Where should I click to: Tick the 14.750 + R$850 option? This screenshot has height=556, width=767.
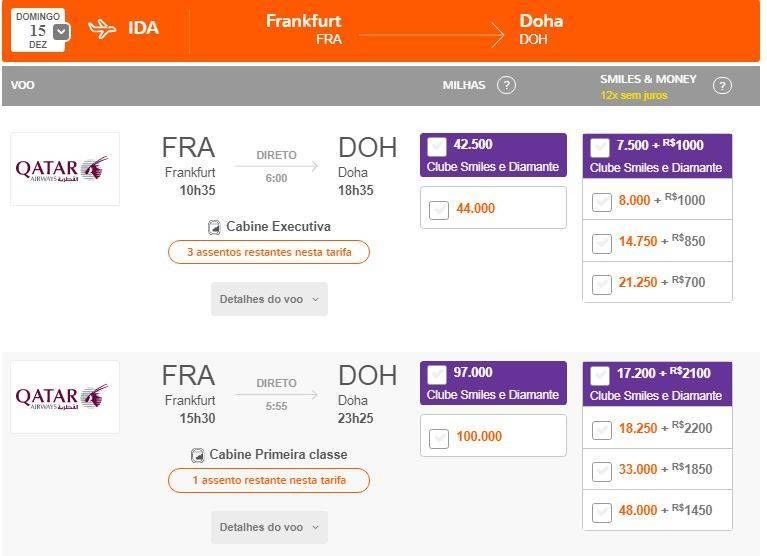[602, 243]
